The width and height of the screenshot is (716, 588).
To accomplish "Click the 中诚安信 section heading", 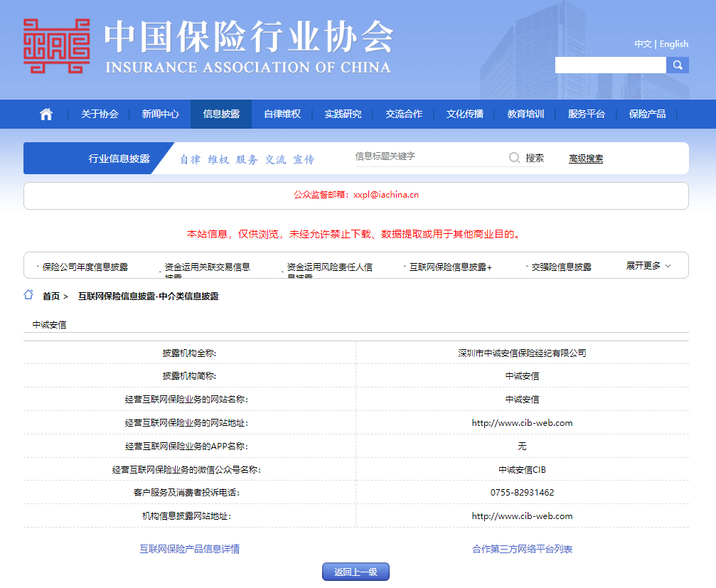I will pos(49,325).
